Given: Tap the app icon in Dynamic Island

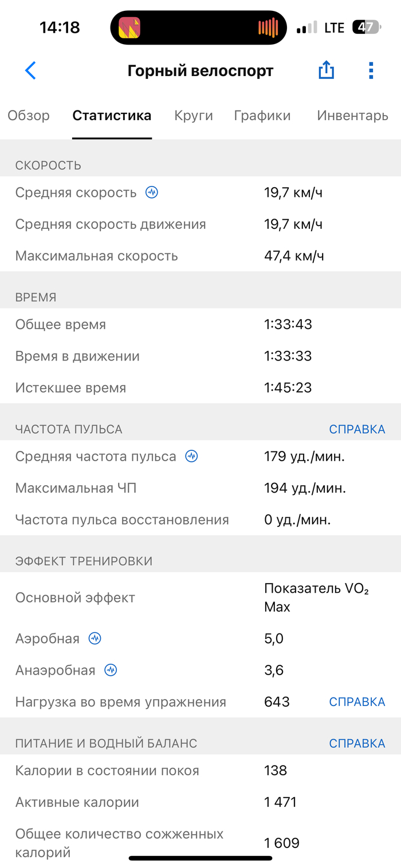Looking at the screenshot, I should [x=129, y=27].
